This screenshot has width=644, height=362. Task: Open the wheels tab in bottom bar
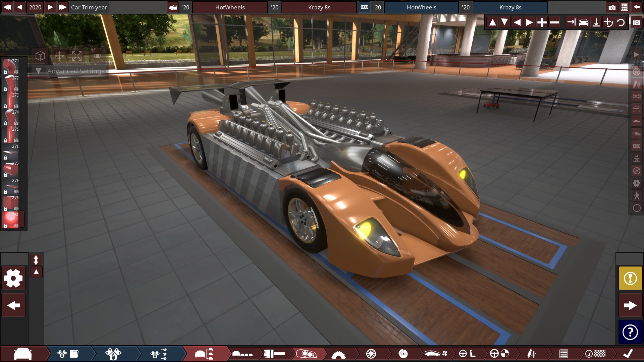pos(371,354)
